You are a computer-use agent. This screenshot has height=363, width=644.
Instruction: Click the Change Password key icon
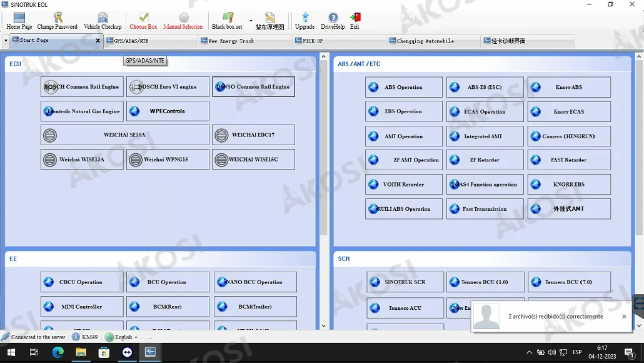[x=57, y=21]
